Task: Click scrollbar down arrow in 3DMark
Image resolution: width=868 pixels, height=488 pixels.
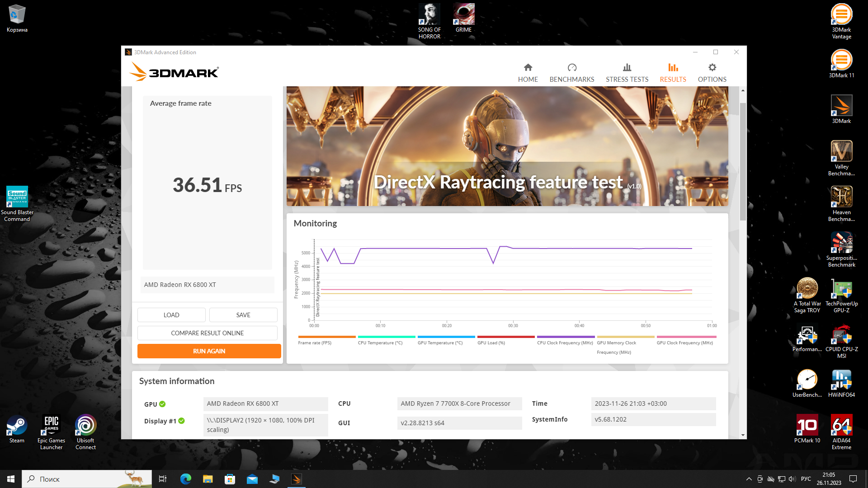Action: pos(743,435)
